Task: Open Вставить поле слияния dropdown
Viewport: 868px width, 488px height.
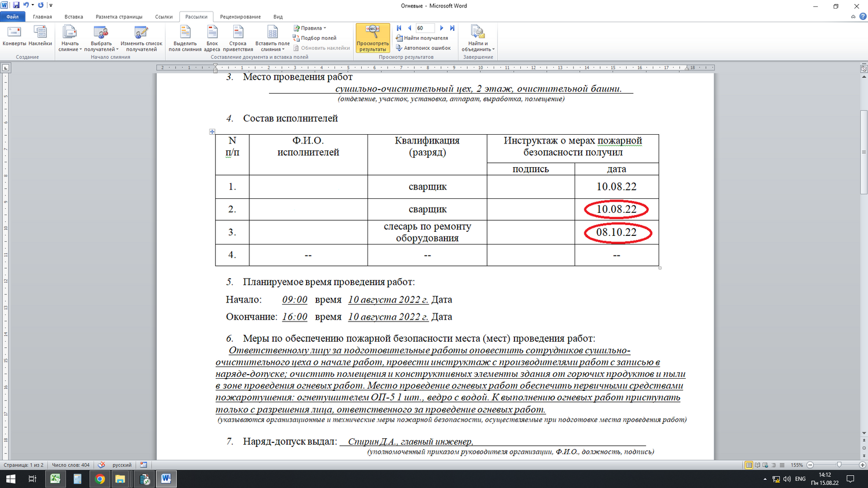Action: click(x=272, y=39)
